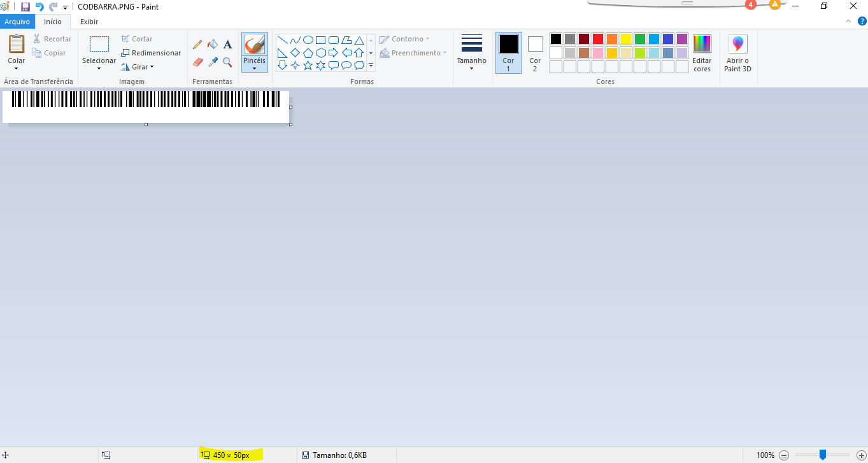
Task: Choose the yellow color swatch
Action: tap(626, 39)
